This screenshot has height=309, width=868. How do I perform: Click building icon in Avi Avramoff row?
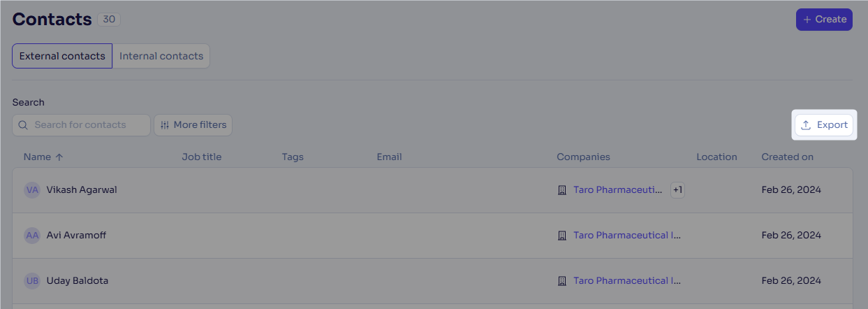click(x=562, y=236)
